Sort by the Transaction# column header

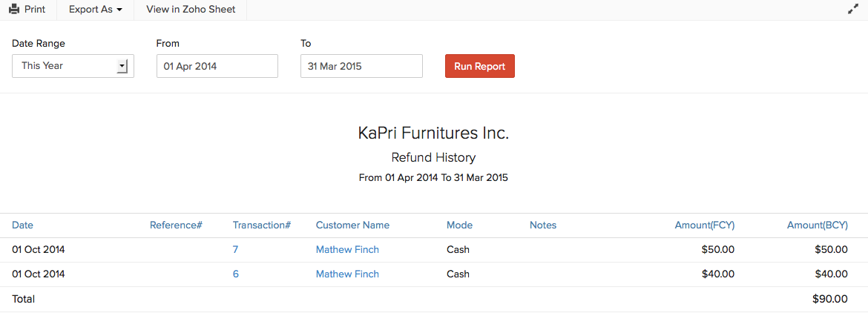(262, 225)
